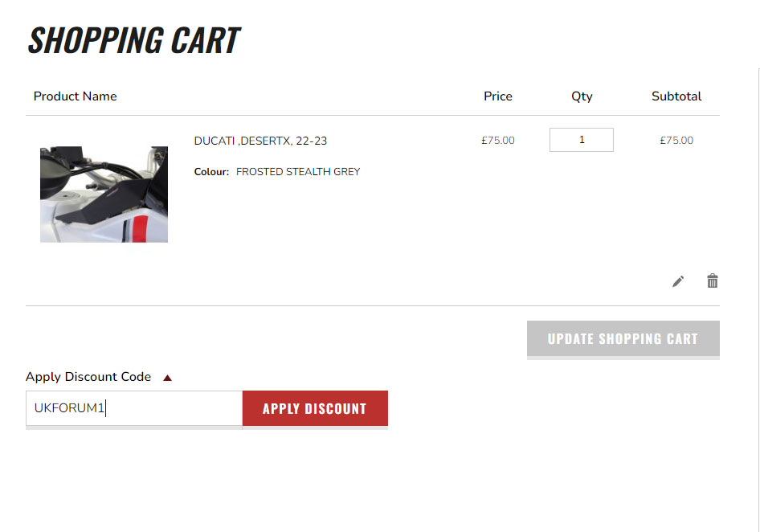Click the £75.00 subtotal value
760x532 pixels.
click(676, 140)
